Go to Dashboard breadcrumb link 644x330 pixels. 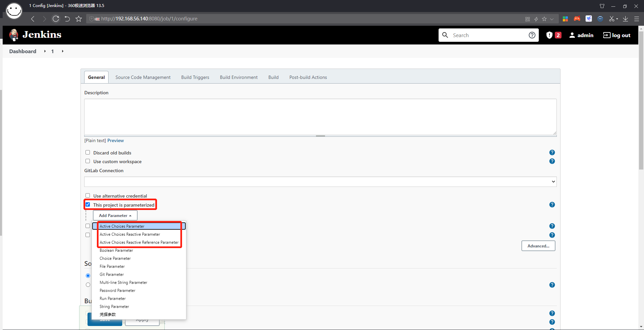(23, 51)
